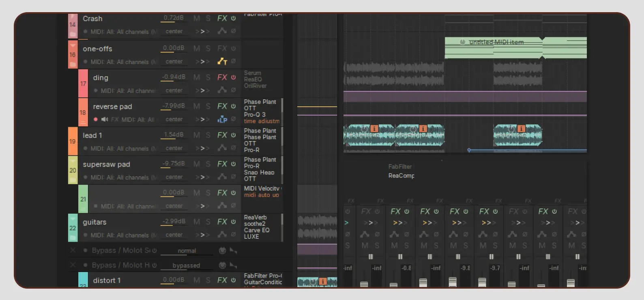Open the envelope icon on guitars track
Image resolution: width=644 pixels, height=300 pixels.
222,234
